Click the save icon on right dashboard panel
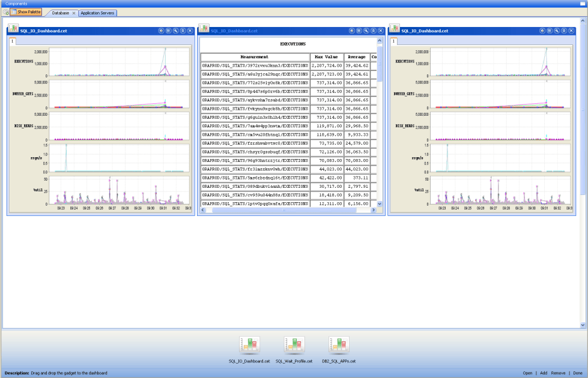This screenshot has height=378, width=588. [x=550, y=31]
